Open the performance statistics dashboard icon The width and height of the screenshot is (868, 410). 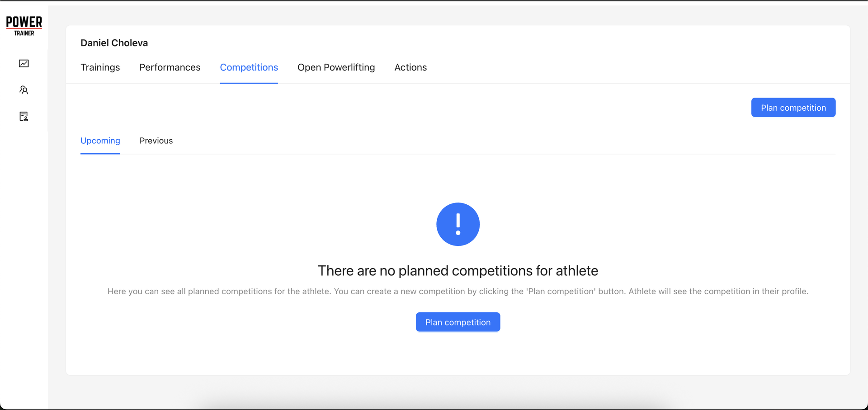pos(24,63)
